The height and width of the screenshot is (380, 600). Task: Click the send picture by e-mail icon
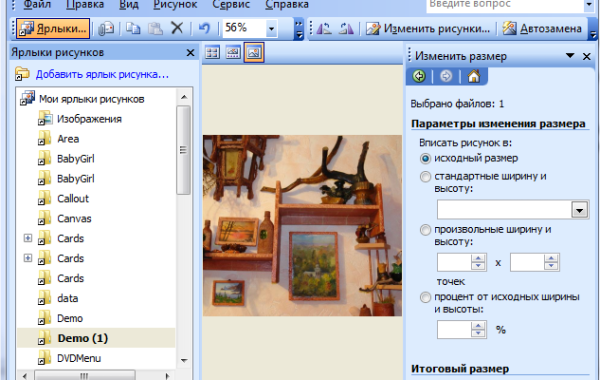(x=106, y=29)
